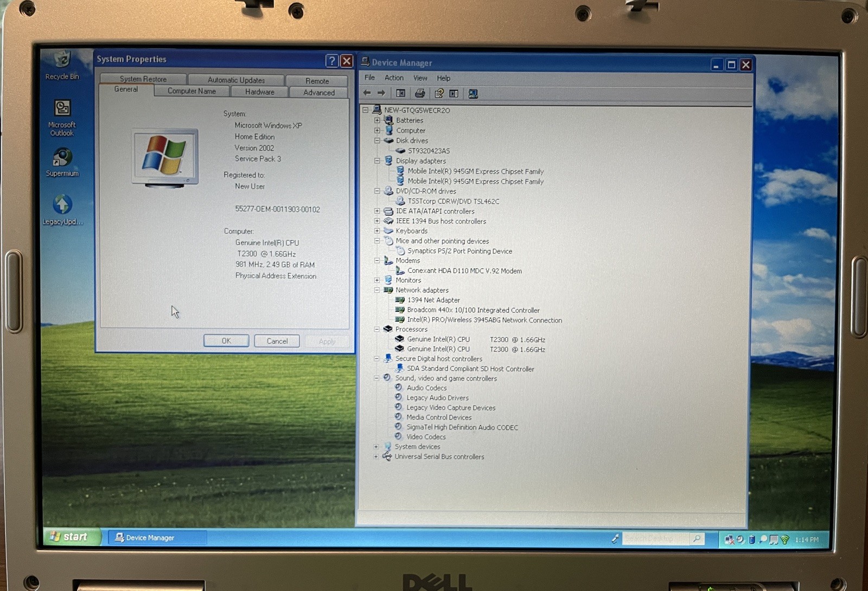Switch to the Computer Name tab
The width and height of the screenshot is (868, 591).
pyautogui.click(x=192, y=91)
